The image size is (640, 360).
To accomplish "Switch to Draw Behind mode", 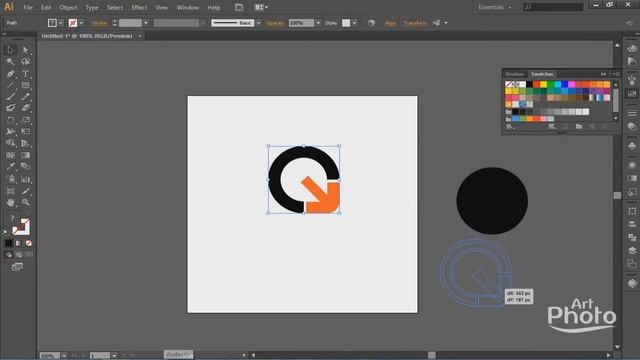I will (x=19, y=255).
